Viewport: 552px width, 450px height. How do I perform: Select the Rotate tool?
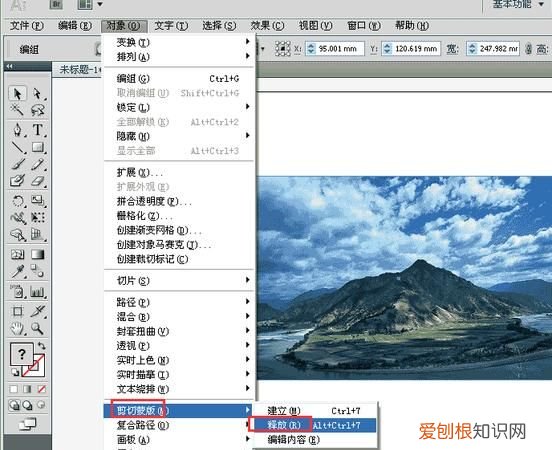17,201
